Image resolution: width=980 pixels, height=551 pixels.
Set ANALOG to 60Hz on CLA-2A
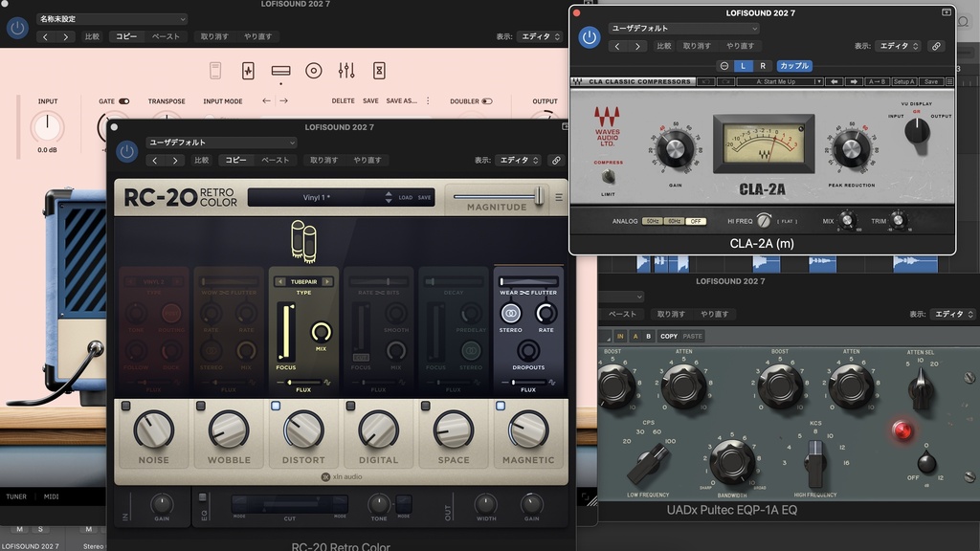[674, 221]
